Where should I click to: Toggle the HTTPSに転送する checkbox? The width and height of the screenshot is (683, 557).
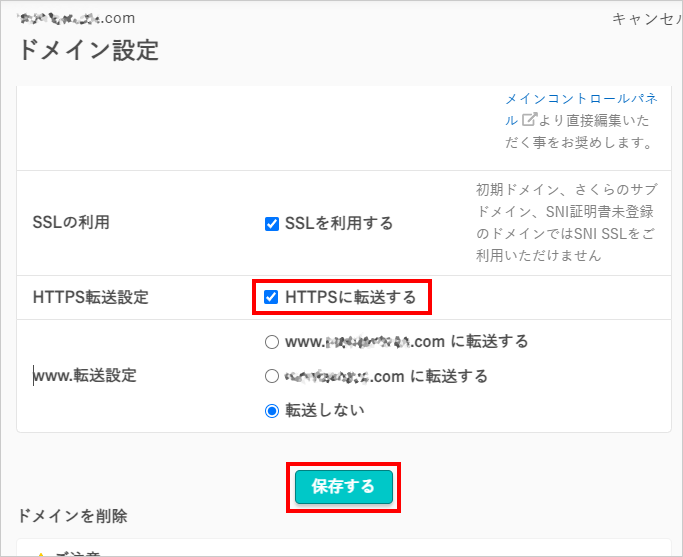pos(271,297)
